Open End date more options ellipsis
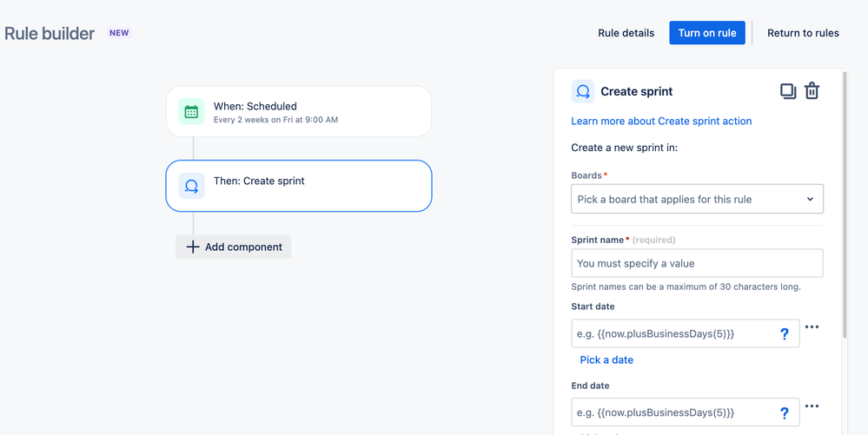868x435 pixels. (x=812, y=406)
